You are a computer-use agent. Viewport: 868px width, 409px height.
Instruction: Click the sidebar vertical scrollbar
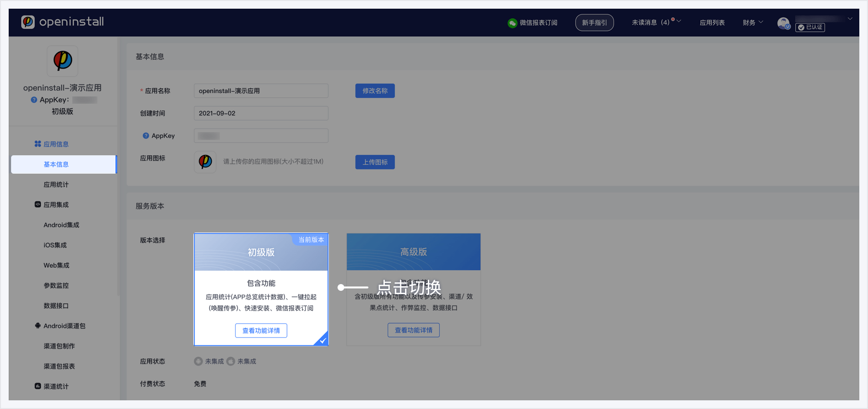click(x=119, y=166)
